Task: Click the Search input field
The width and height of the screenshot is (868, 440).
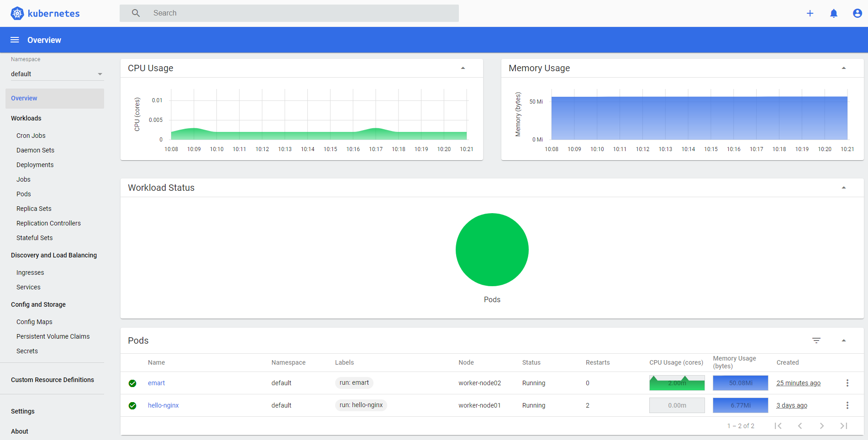Action: coord(289,13)
